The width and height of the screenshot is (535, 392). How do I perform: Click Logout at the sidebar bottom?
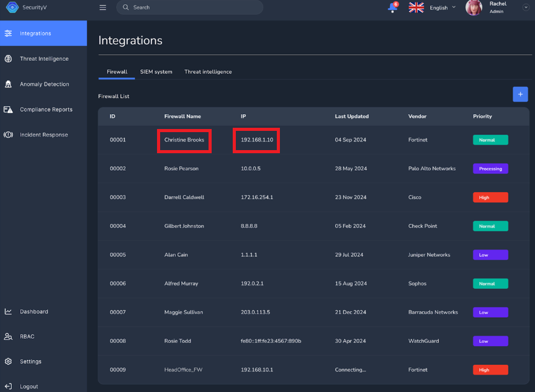pos(7,386)
